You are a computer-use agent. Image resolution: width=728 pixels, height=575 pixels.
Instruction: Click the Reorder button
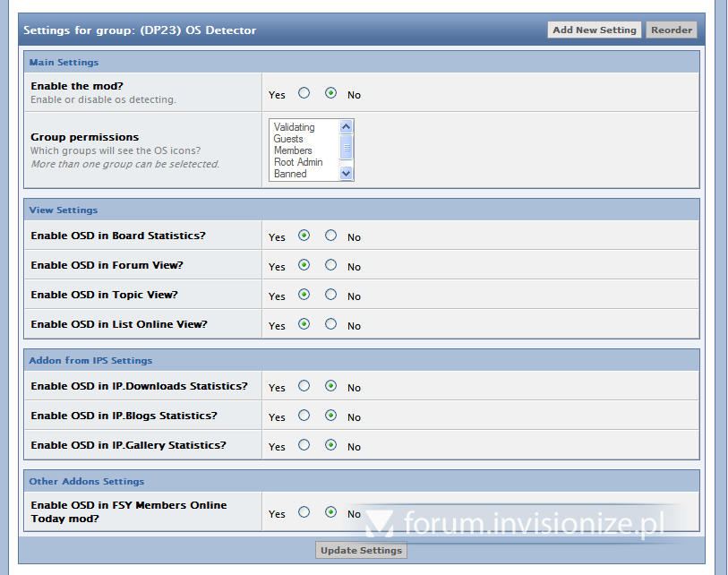click(672, 30)
